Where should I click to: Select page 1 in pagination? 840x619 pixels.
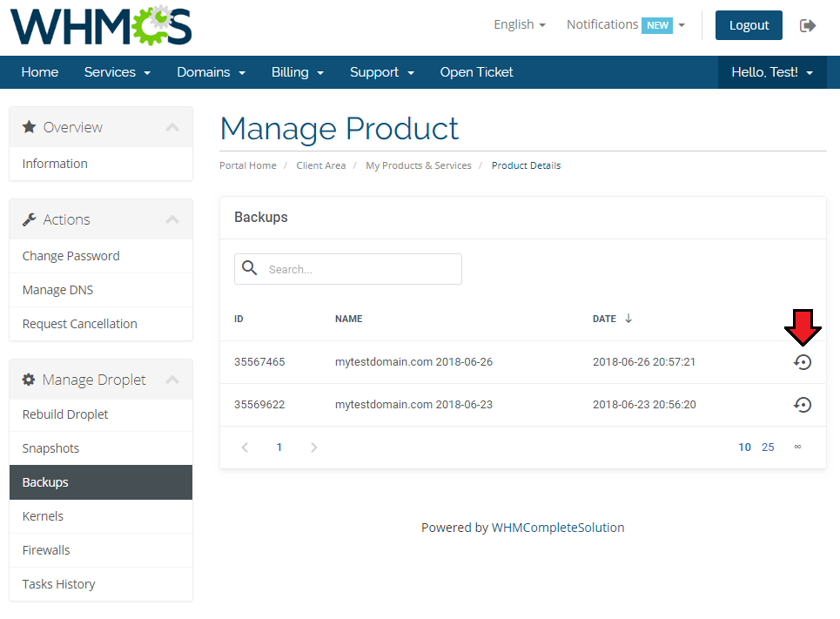279,447
